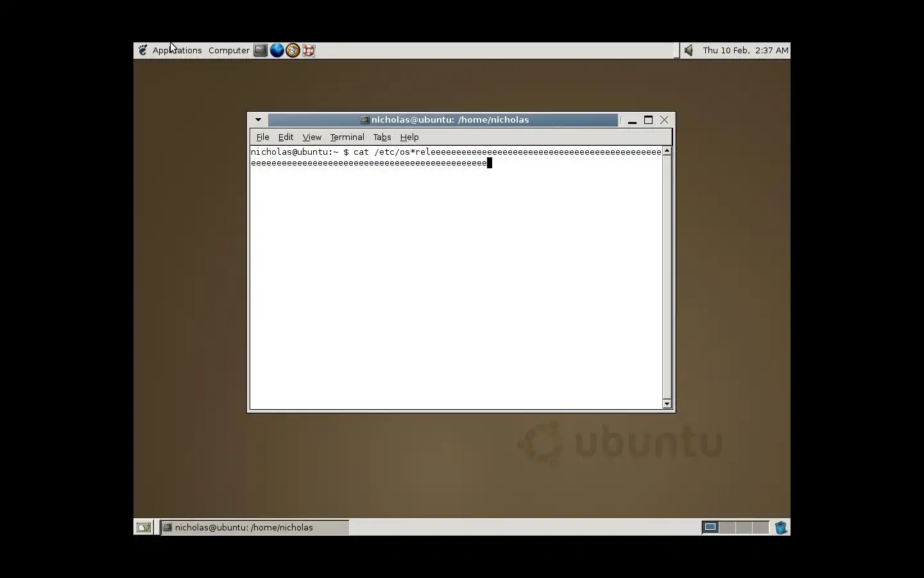This screenshot has height=578, width=924.
Task: Click the nicholas@ubuntu:~ $ prompt text
Action: pos(300,152)
